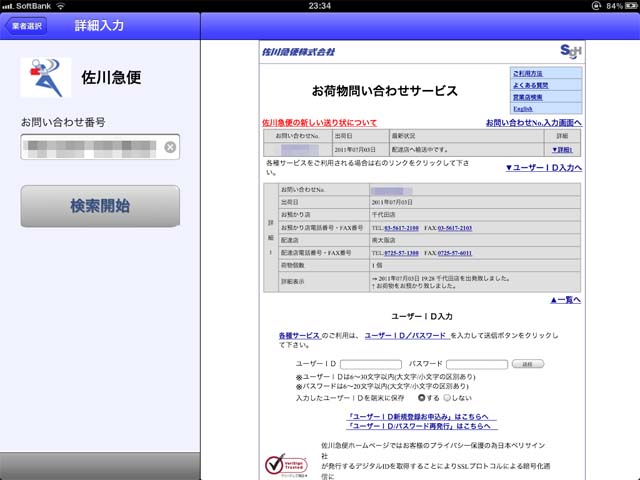
Task: Select the しない radio button
Action: tap(447, 398)
